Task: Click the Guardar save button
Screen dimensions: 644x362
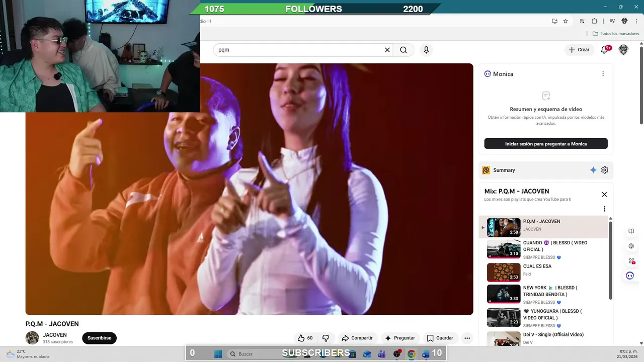Action: click(x=440, y=338)
